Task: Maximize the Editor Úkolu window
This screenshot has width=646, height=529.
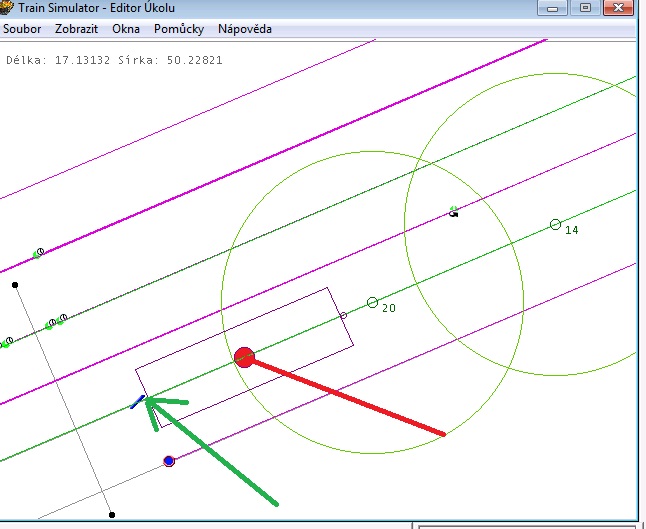Action: [x=585, y=7]
